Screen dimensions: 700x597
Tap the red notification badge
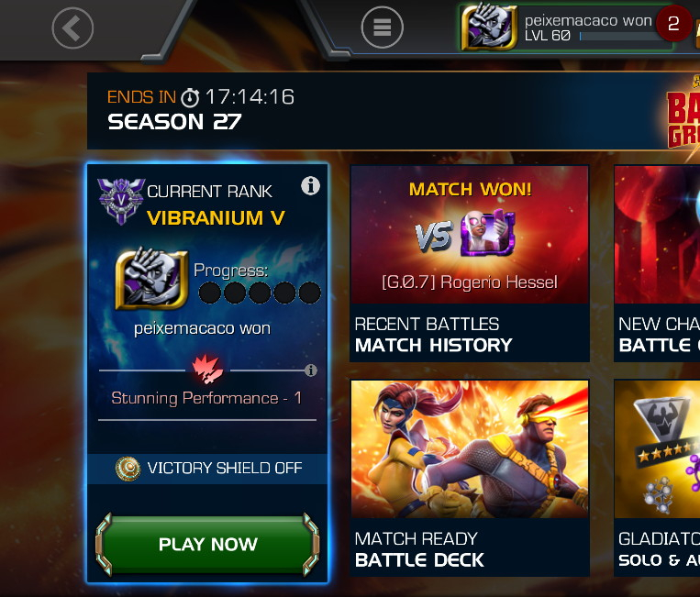click(673, 23)
